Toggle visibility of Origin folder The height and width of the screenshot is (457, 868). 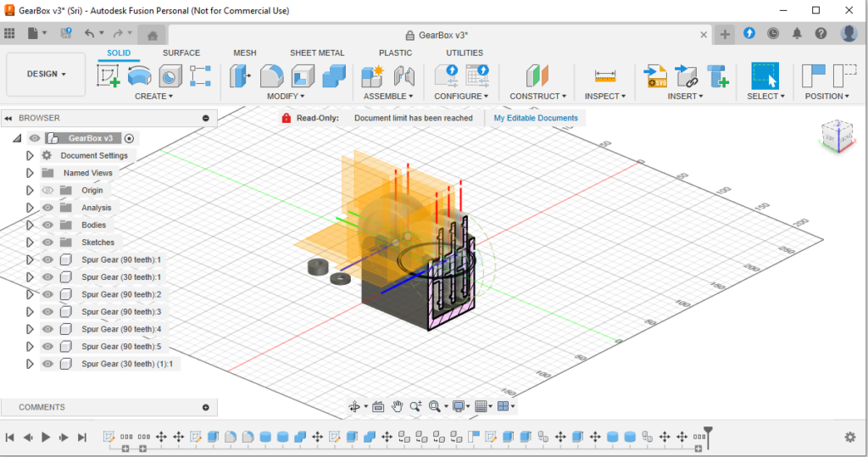[47, 190]
